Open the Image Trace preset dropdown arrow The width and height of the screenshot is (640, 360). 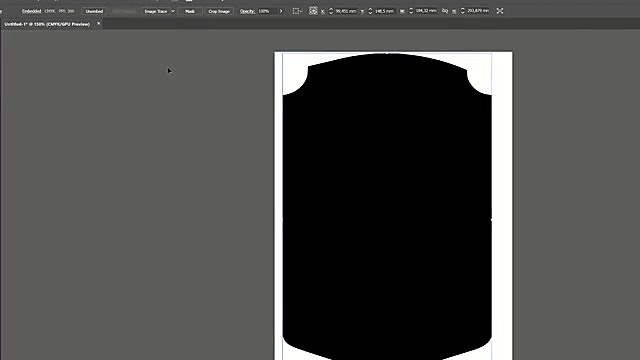pos(173,11)
